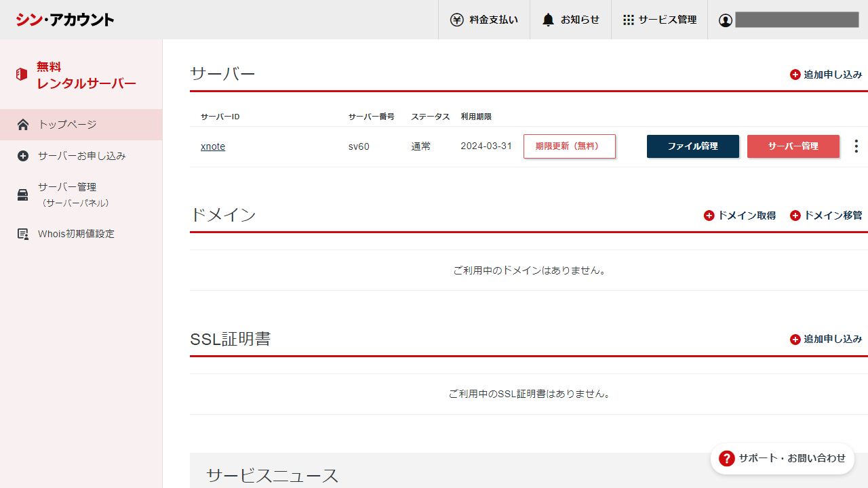Select Whois初期値設定 in the sidebar
The image size is (868, 488).
point(81,234)
